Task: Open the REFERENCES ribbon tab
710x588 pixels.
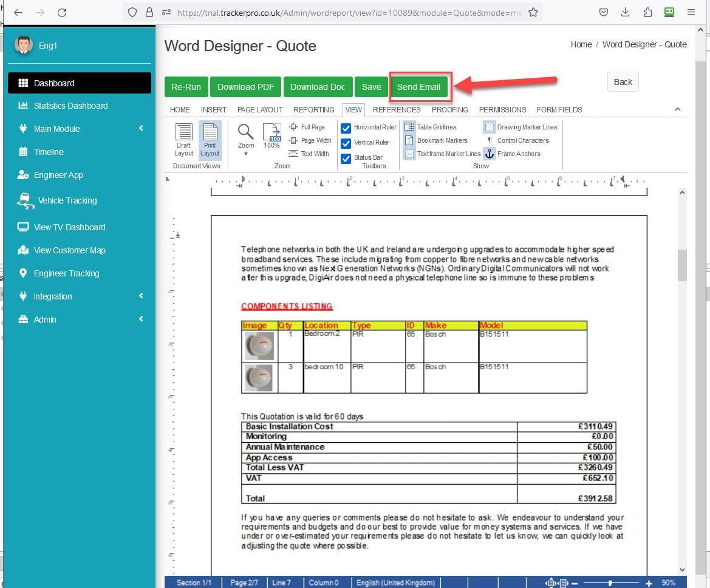Action: 397,110
